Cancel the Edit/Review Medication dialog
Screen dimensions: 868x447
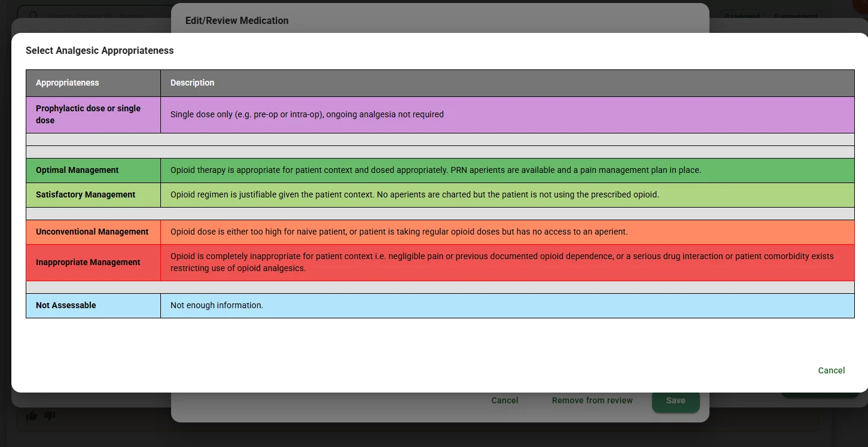click(505, 400)
